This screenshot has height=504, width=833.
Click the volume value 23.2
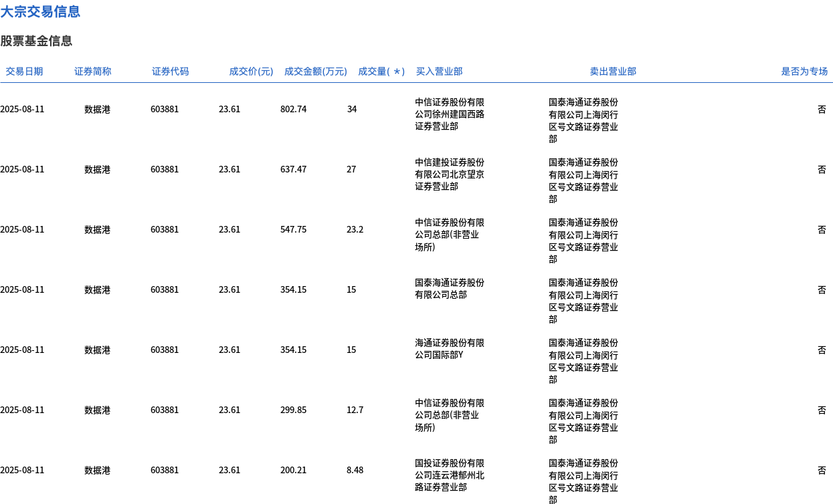(x=355, y=229)
